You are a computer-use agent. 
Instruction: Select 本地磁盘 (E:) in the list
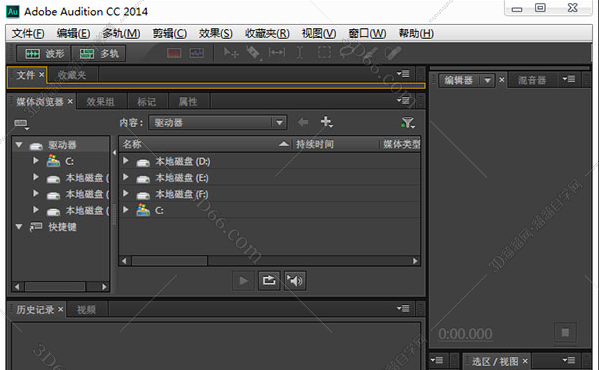(x=182, y=178)
